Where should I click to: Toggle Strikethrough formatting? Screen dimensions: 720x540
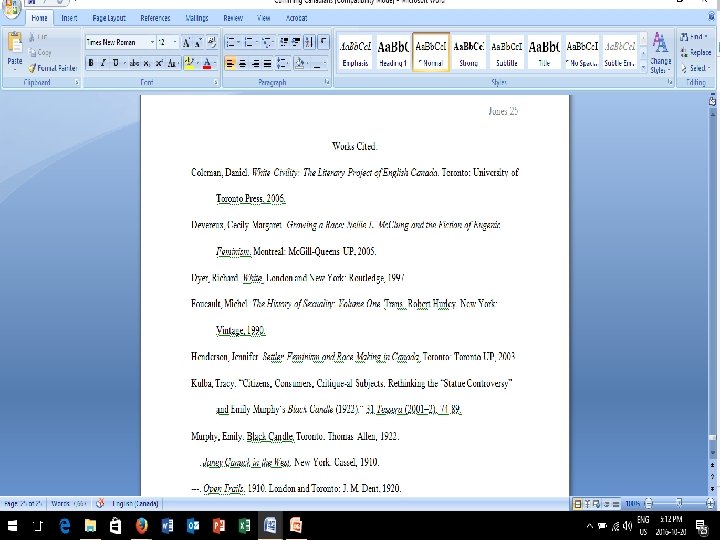click(x=134, y=63)
